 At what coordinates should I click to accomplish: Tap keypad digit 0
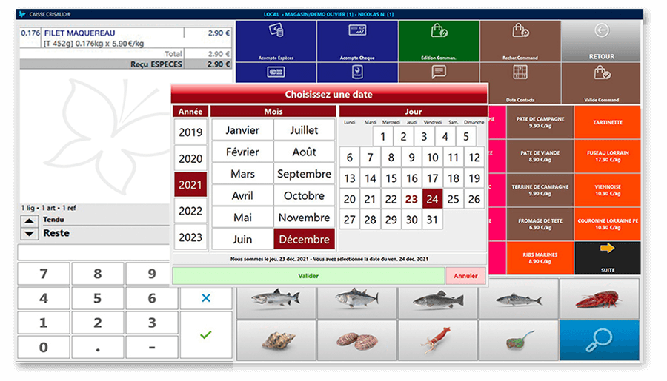tap(43, 347)
